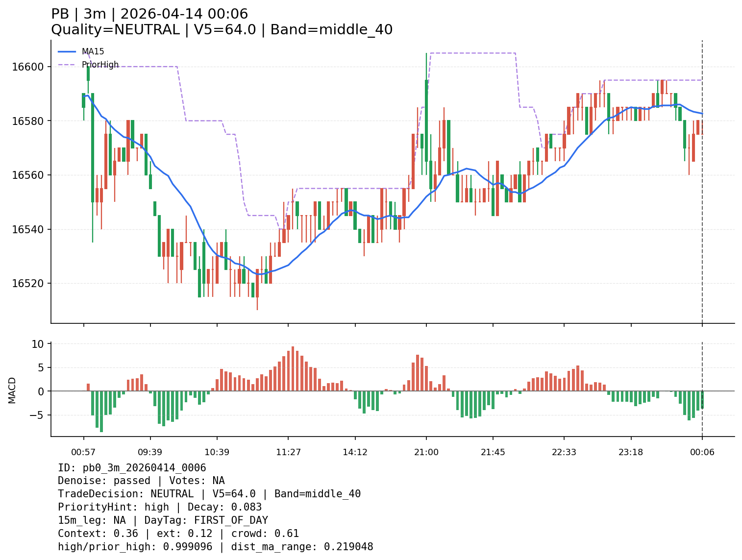Click the 00:57 time axis label
This screenshot has width=742, height=560.
pyautogui.click(x=83, y=452)
